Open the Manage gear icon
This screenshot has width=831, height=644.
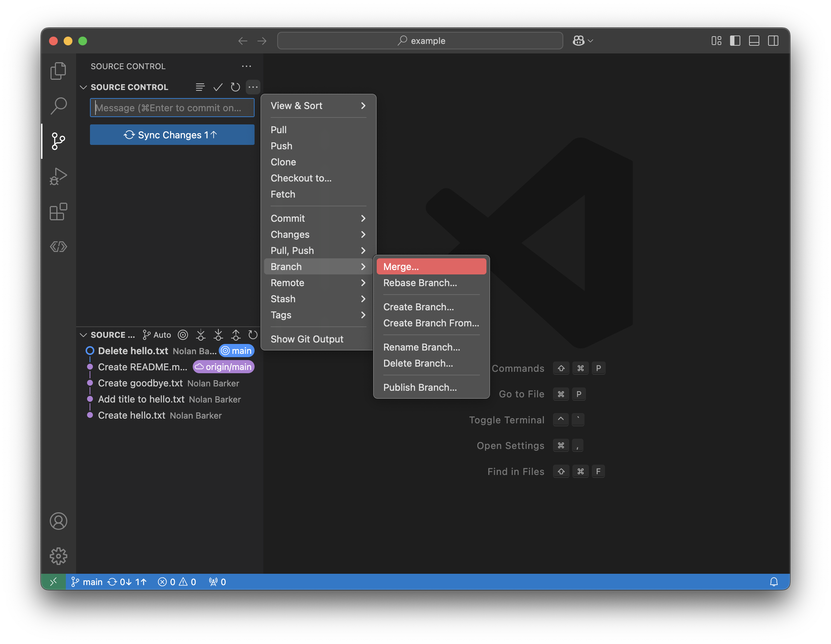[x=58, y=556]
